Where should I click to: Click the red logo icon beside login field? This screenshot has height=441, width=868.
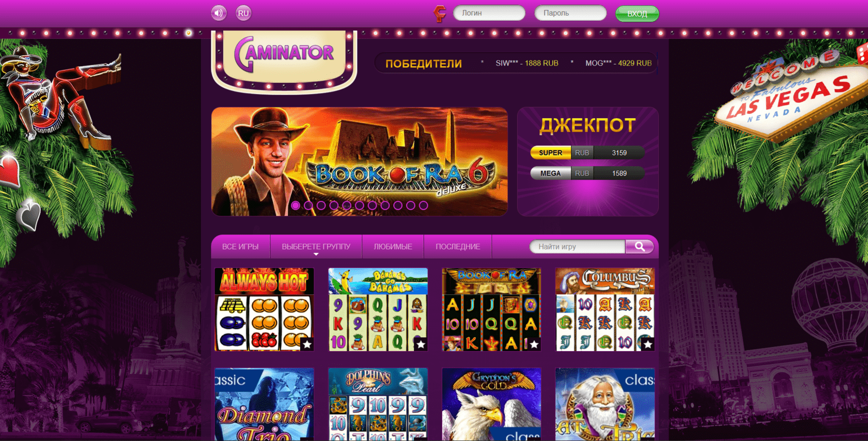click(440, 13)
